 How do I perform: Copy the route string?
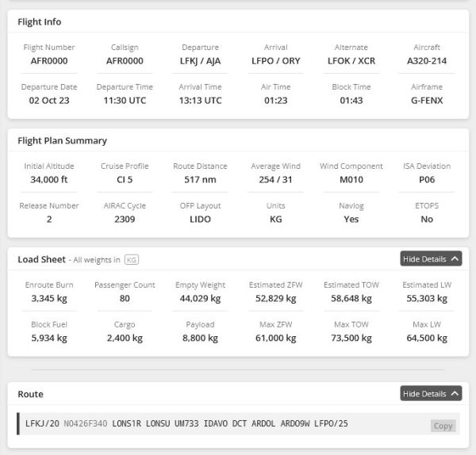click(x=443, y=426)
